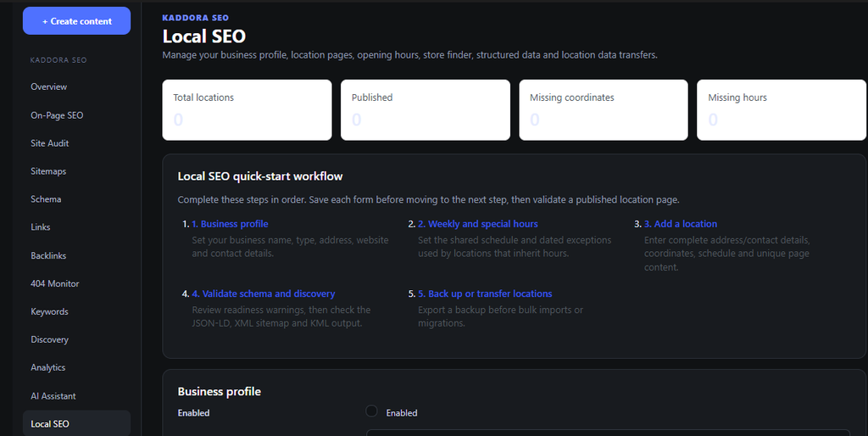
Task: Click the Kaddora SEO breadcrumb label above the heading
Action: pyautogui.click(x=196, y=18)
